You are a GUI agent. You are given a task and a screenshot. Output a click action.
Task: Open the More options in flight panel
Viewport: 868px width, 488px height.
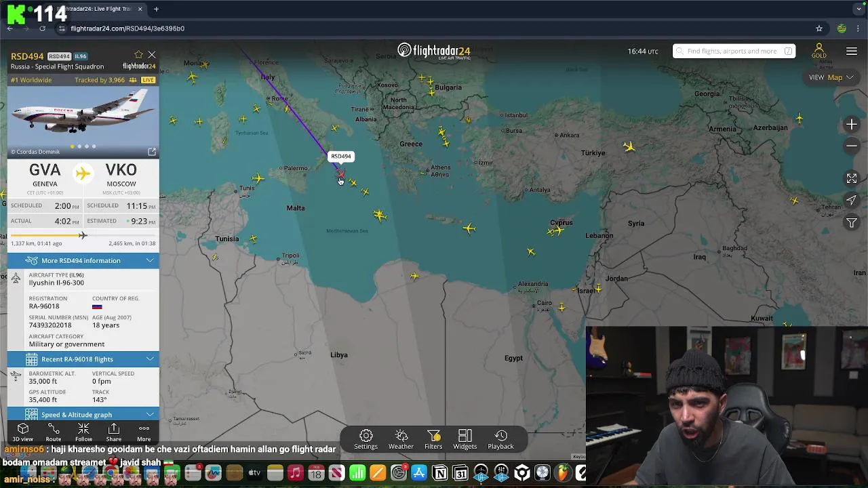[144, 432]
